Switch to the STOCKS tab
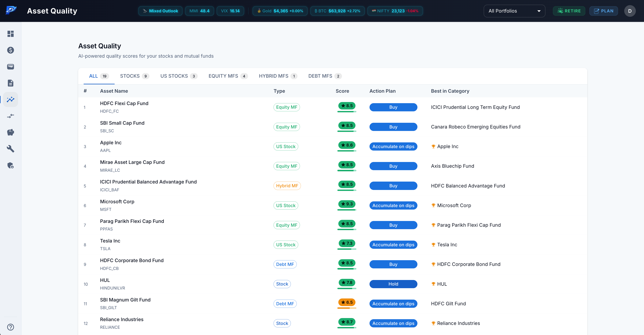 pyautogui.click(x=135, y=76)
